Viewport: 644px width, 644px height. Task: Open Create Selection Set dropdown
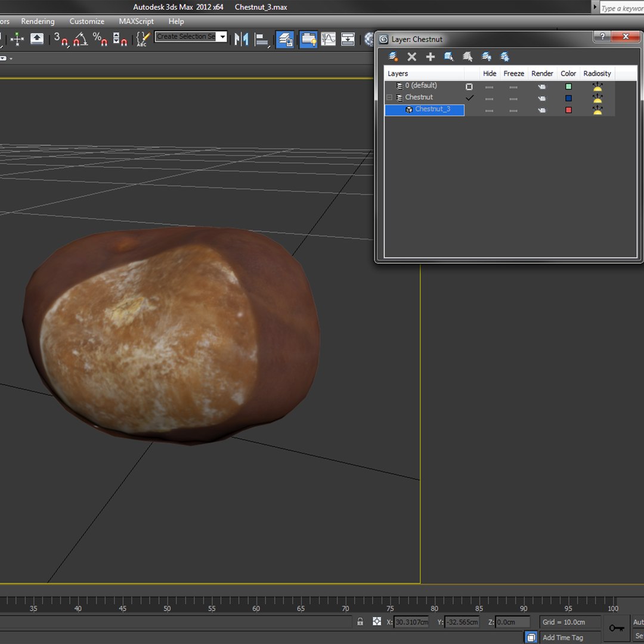click(222, 36)
